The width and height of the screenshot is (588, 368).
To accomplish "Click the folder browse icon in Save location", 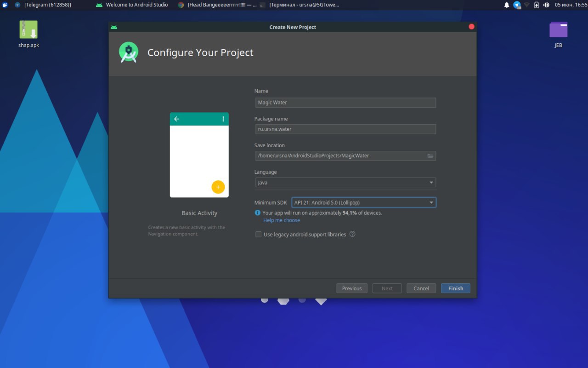I will 430,156.
